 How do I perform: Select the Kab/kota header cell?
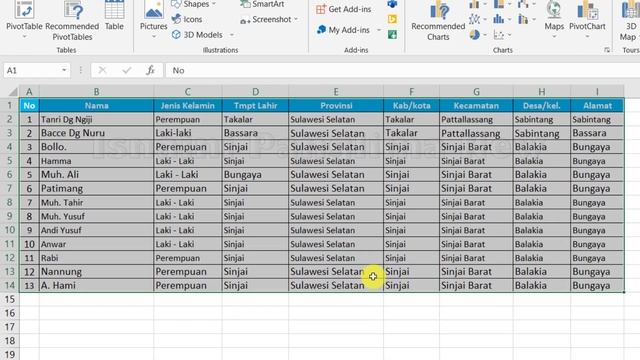coord(411,105)
